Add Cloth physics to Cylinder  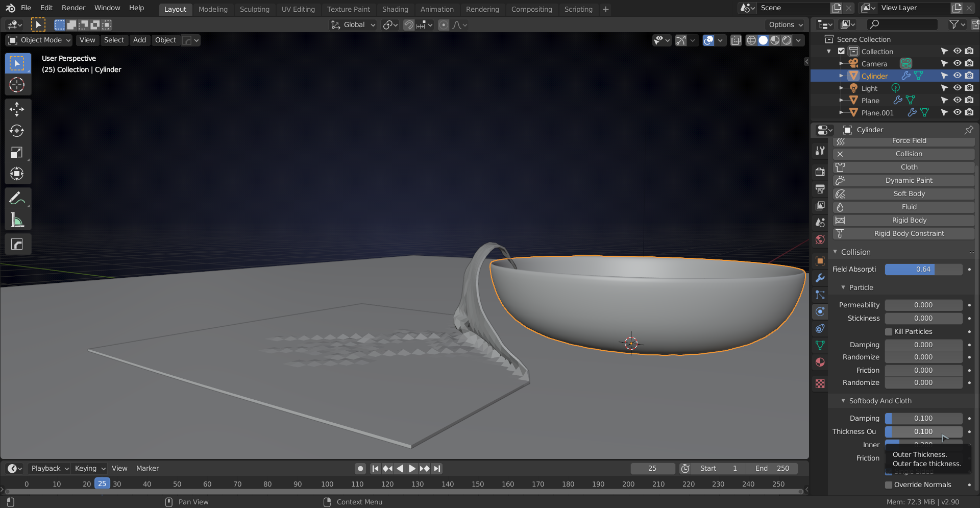coord(903,167)
